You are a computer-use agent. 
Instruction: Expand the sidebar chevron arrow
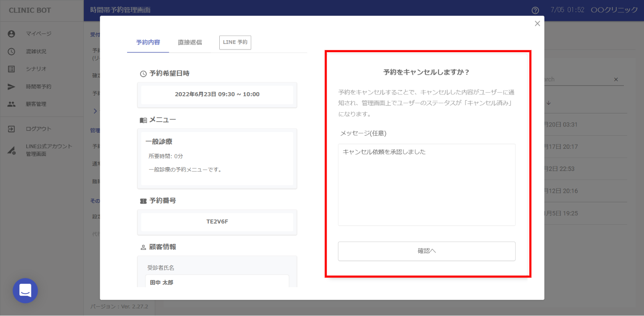pos(95,111)
